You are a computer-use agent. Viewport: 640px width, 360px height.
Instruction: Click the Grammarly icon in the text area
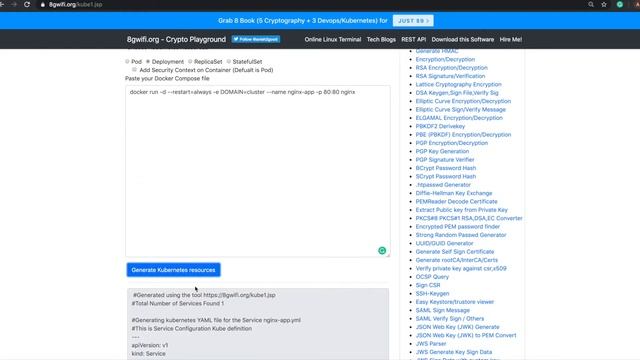[382, 251]
